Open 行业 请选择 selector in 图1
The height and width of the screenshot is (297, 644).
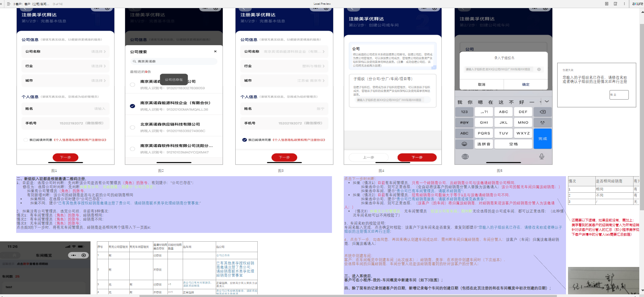point(65,66)
